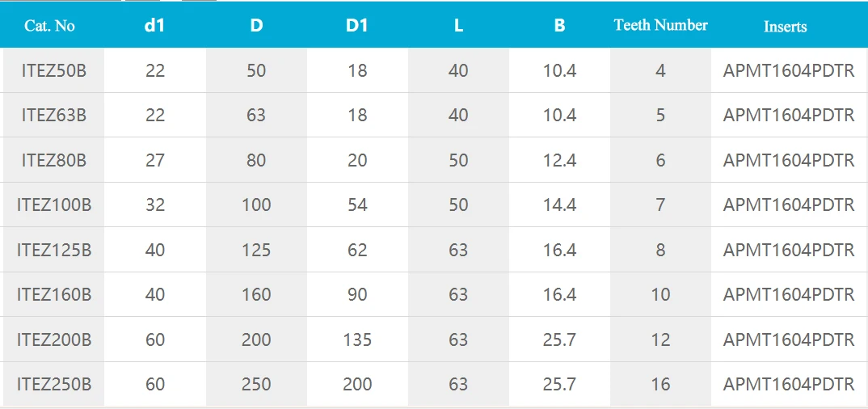Click the B column header
Screen dimensions: 868x409
(559, 25)
